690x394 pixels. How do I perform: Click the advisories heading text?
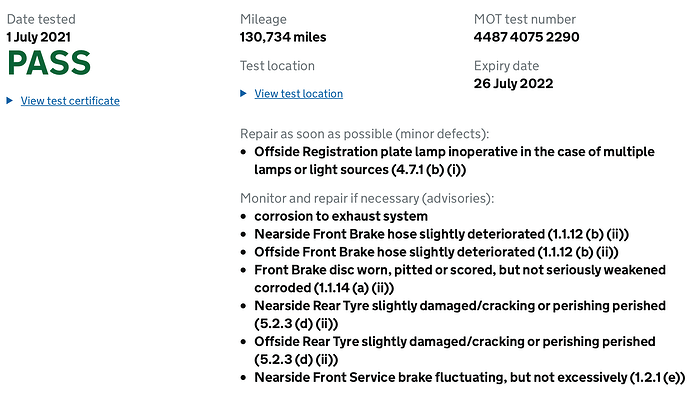point(367,199)
